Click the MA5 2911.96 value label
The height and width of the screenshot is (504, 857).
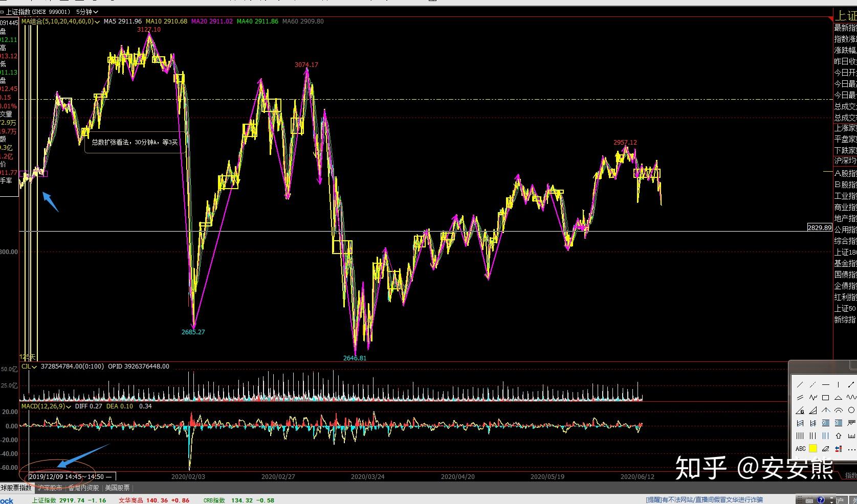point(123,21)
